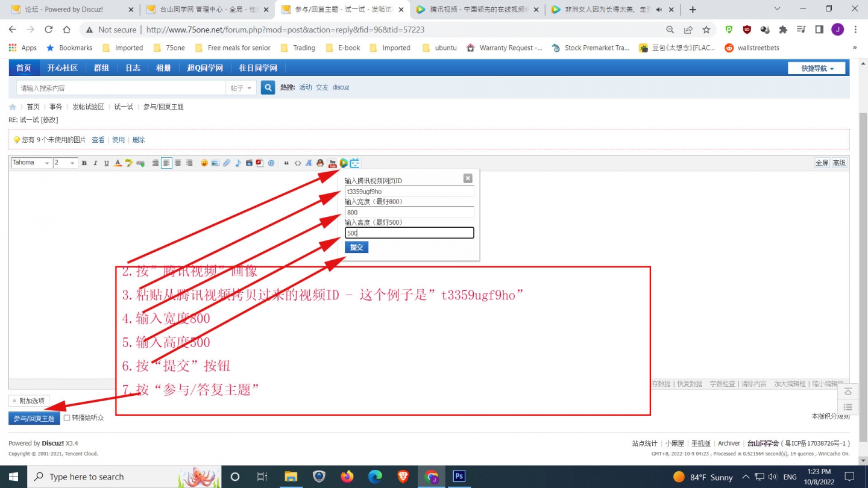Open Chrome's tab search dropdown arrow
868x488 pixels.
pyautogui.click(x=777, y=9)
